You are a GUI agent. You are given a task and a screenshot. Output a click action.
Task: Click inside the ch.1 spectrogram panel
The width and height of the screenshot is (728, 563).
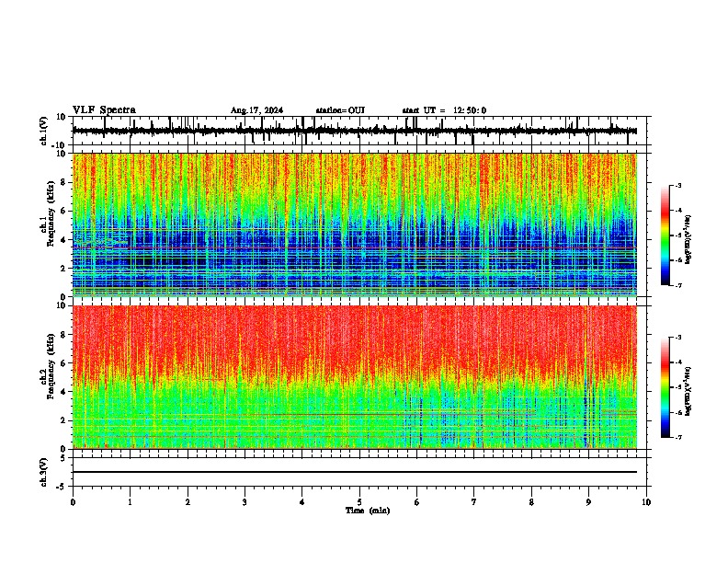[355, 224]
